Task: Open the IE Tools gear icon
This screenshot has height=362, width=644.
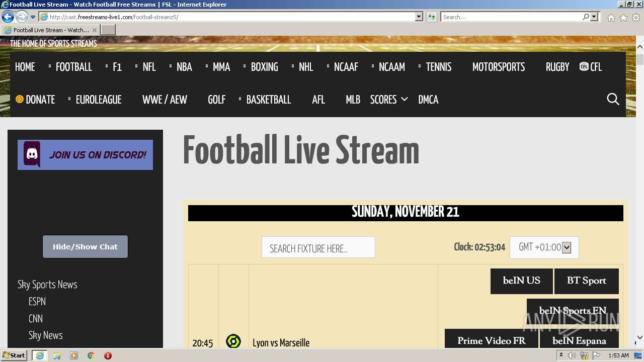Action: point(636,18)
